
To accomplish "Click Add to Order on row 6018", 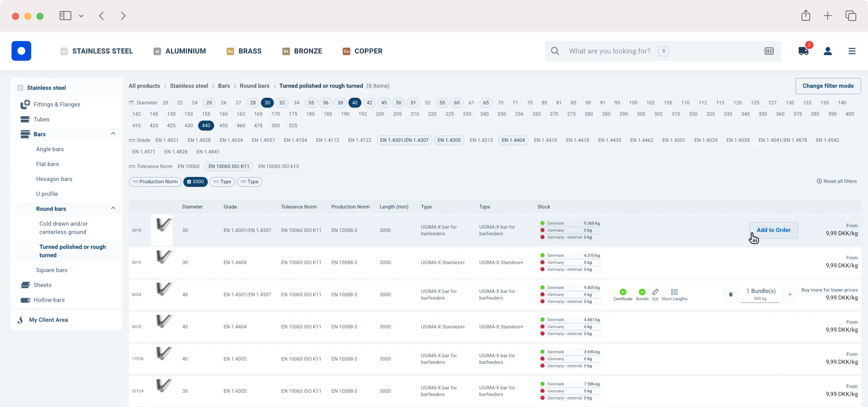I will (x=774, y=230).
